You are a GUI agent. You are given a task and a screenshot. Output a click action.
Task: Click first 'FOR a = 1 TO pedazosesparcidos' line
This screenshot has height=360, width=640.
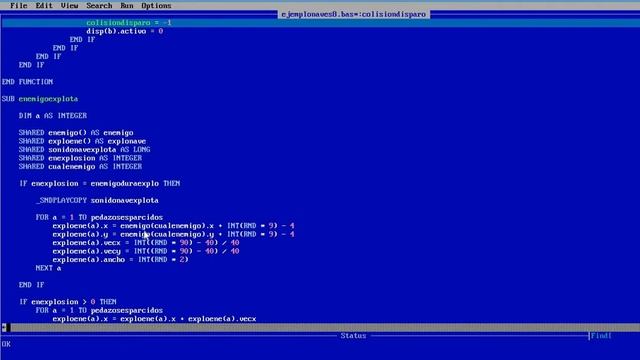[x=99, y=217]
